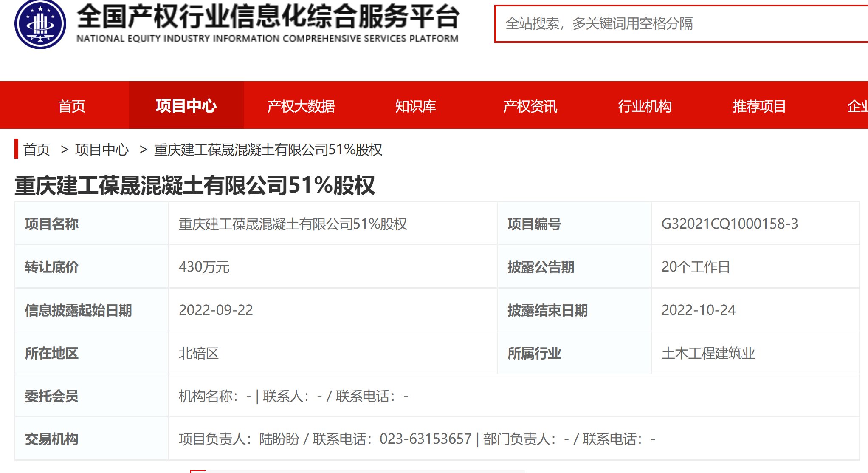Click the disclosure end date 2022-10-24
The image size is (868, 473).
[x=698, y=310]
